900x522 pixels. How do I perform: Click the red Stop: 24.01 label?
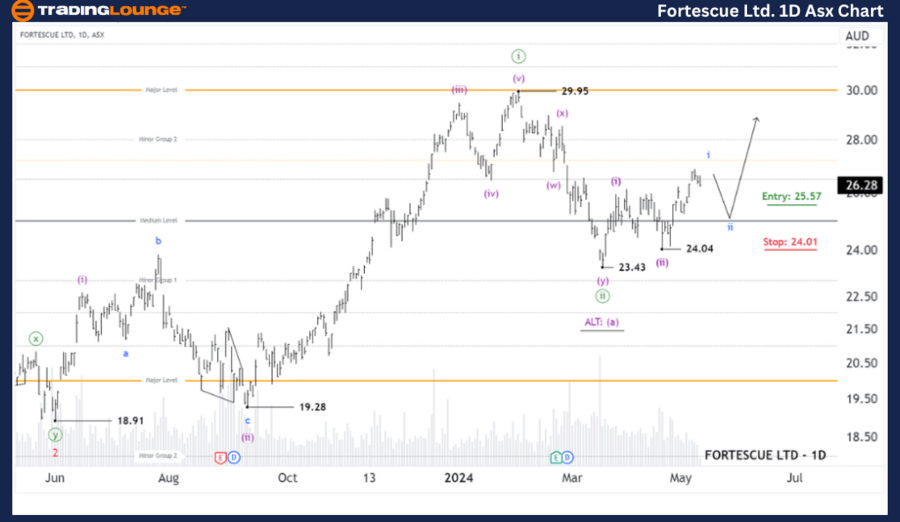[790, 242]
